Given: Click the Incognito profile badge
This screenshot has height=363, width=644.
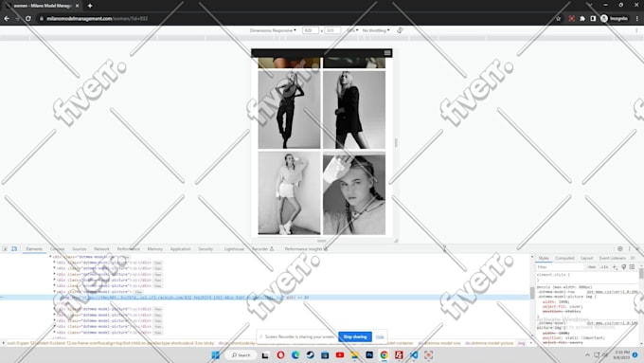Looking at the screenshot, I should (615, 19).
